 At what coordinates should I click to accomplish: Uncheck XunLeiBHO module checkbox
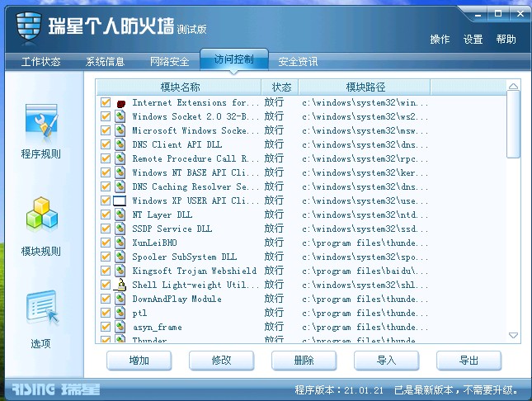[x=106, y=243]
